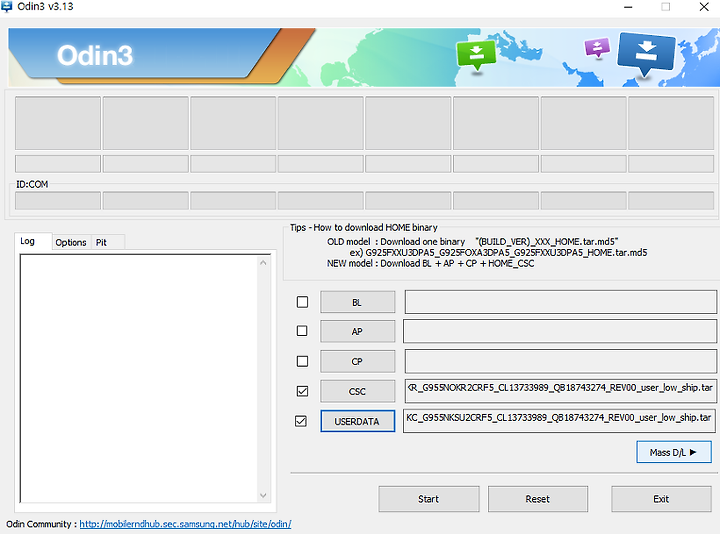
Task: Open the AP file browser button
Action: (357, 331)
